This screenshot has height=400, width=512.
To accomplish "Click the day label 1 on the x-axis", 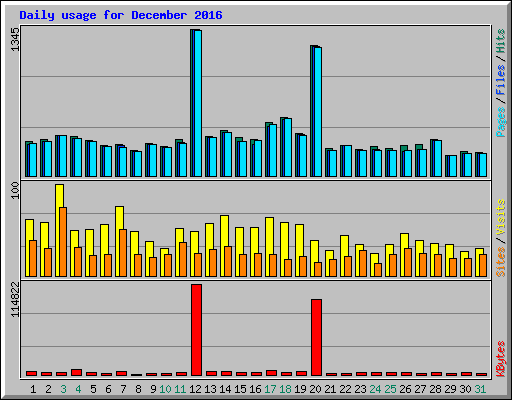I will (x=33, y=389).
